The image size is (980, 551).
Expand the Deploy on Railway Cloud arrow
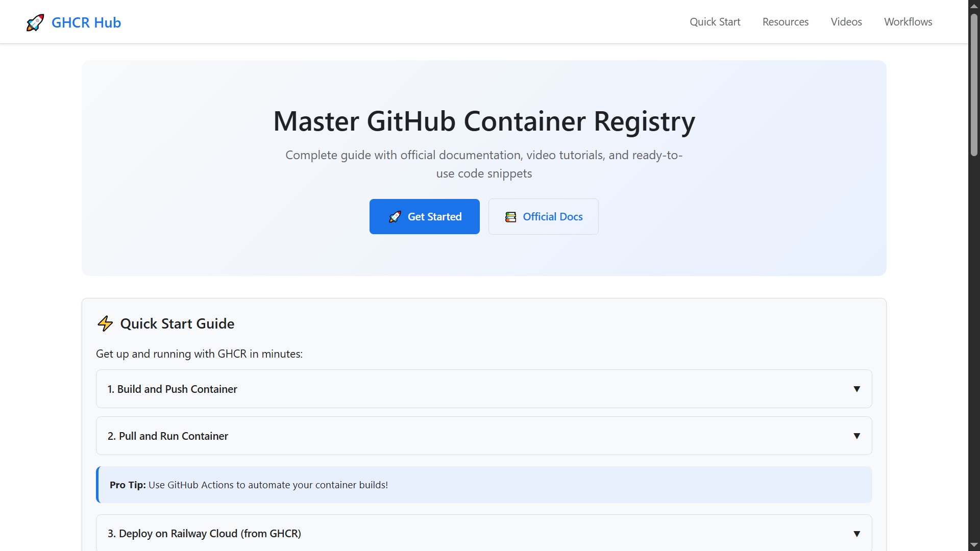click(x=857, y=534)
